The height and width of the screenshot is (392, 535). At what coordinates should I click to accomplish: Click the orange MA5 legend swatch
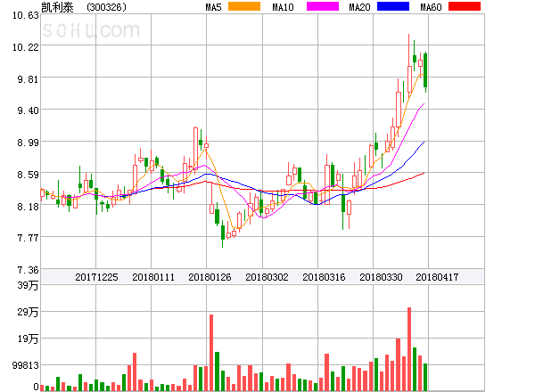[x=244, y=6]
